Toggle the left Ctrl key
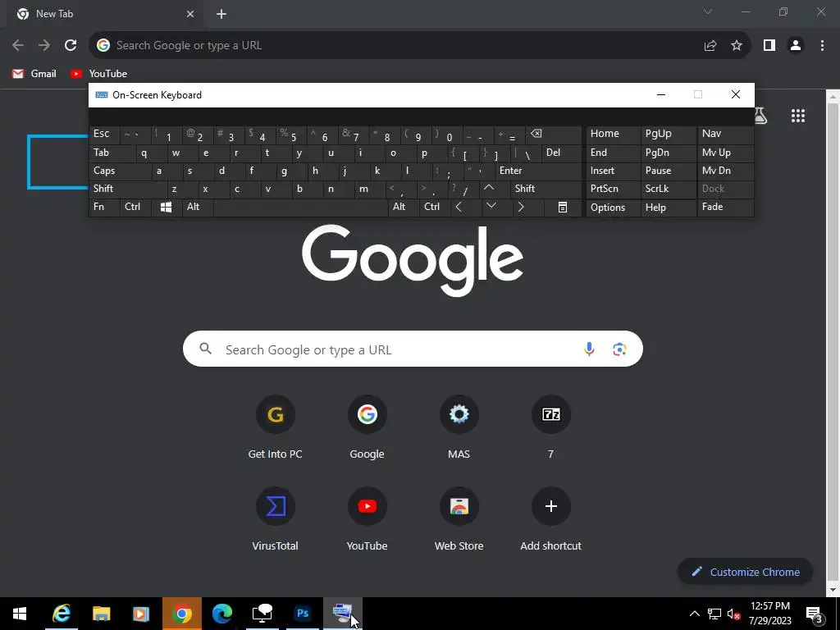 pos(135,208)
